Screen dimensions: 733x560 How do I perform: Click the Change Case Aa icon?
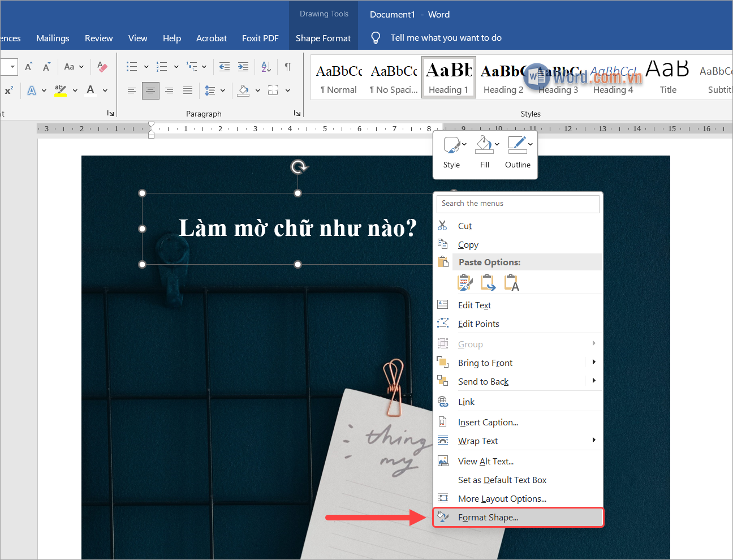[69, 67]
